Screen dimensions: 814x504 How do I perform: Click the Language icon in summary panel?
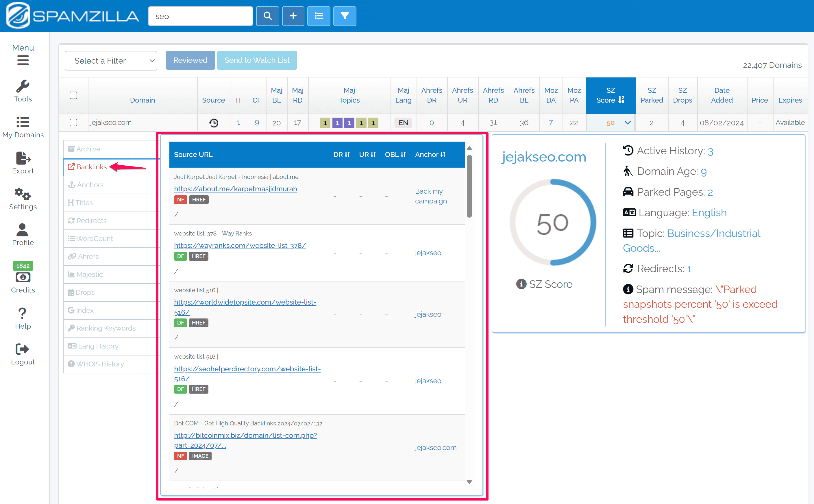[629, 212]
